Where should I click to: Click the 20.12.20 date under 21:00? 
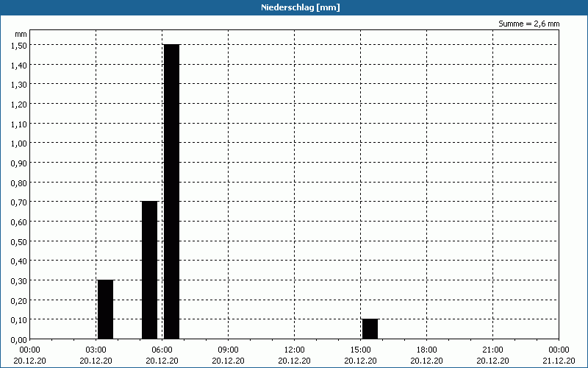click(x=492, y=361)
